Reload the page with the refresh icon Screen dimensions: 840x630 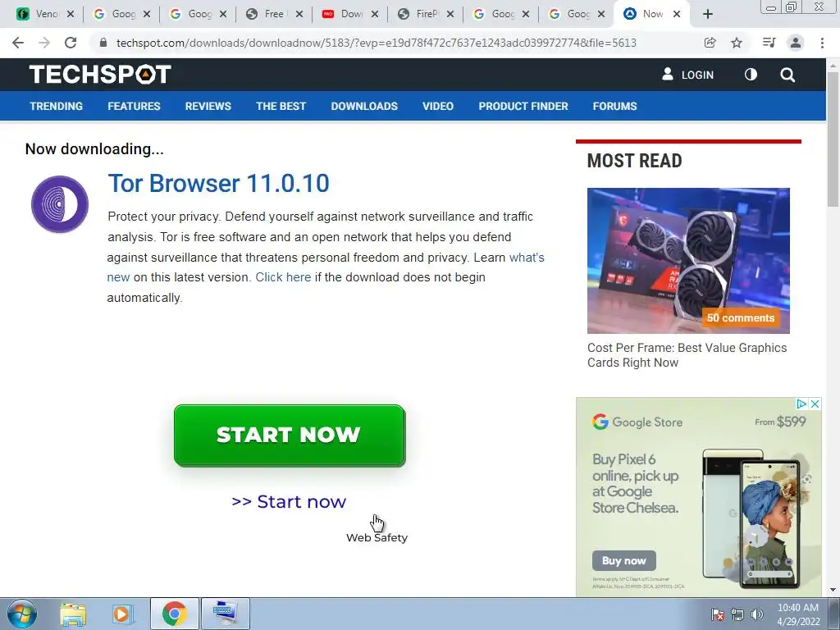[71, 43]
